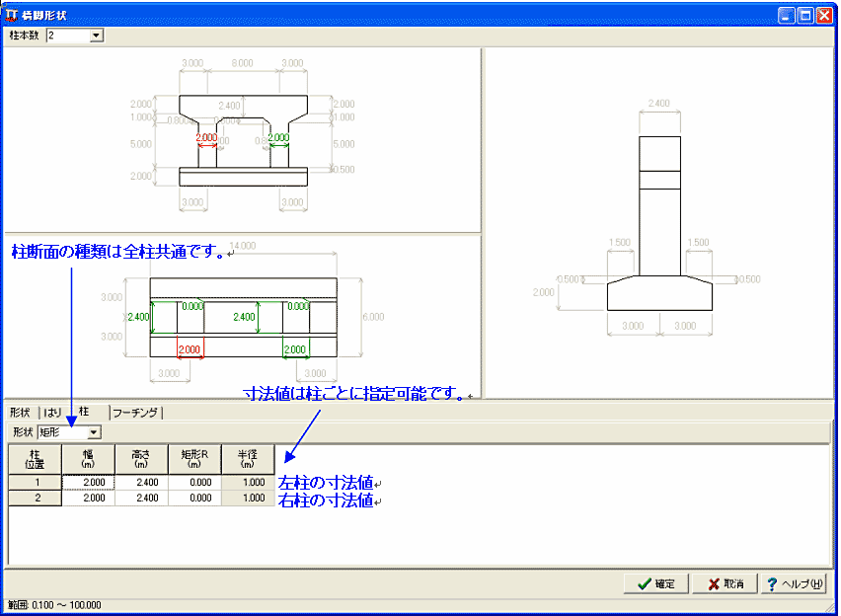Open the 柱本数 dropdown
The width and height of the screenshot is (841, 616).
96,36
